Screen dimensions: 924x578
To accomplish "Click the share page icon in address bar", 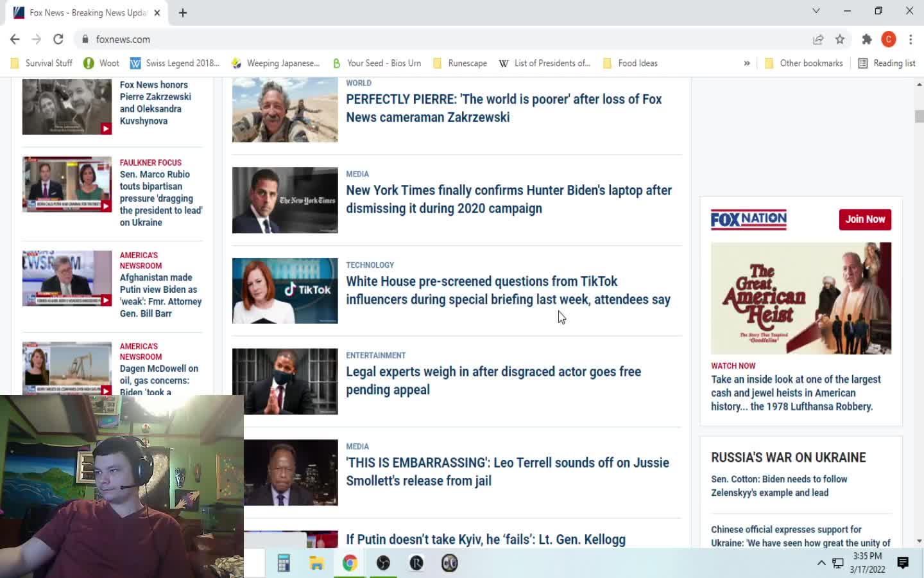I will coord(818,39).
